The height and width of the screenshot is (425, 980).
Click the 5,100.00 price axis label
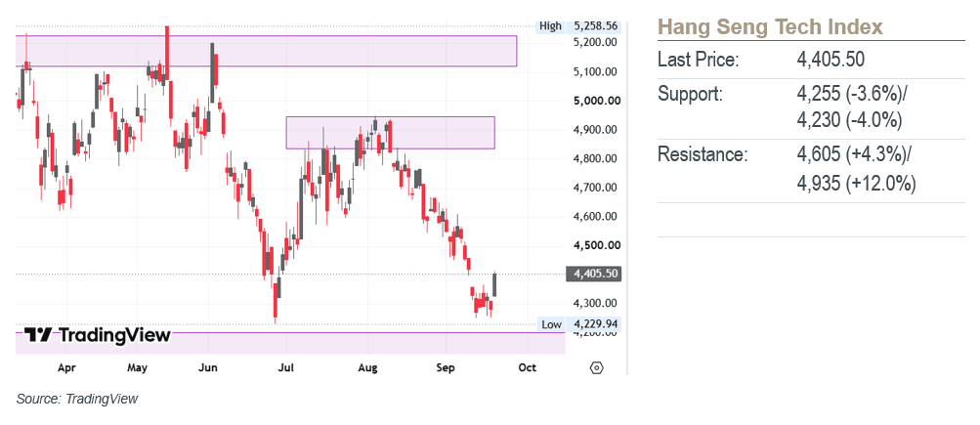click(x=595, y=72)
